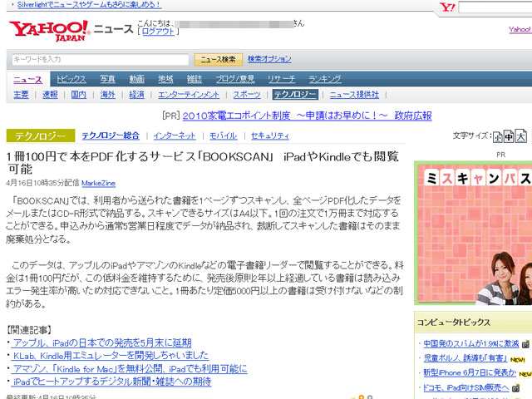Screen dimensions: 532x399
Task: Click the ログアウト link
Action: 158,32
